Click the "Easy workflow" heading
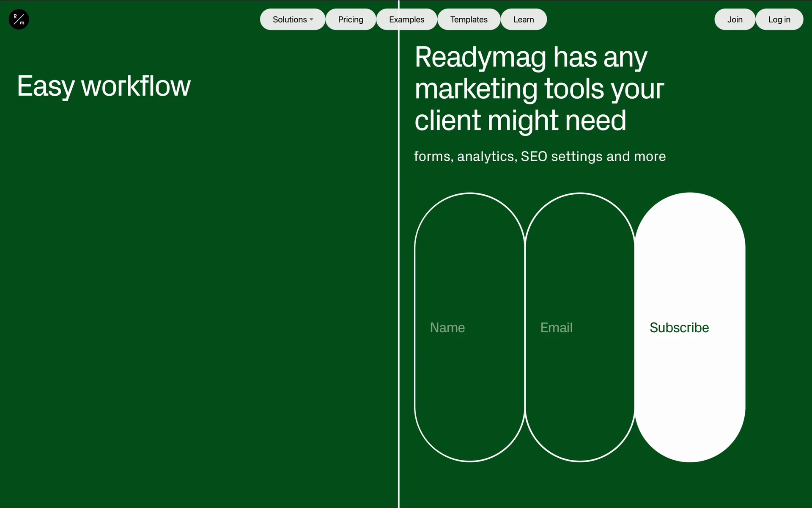The width and height of the screenshot is (812, 508). 104,86
